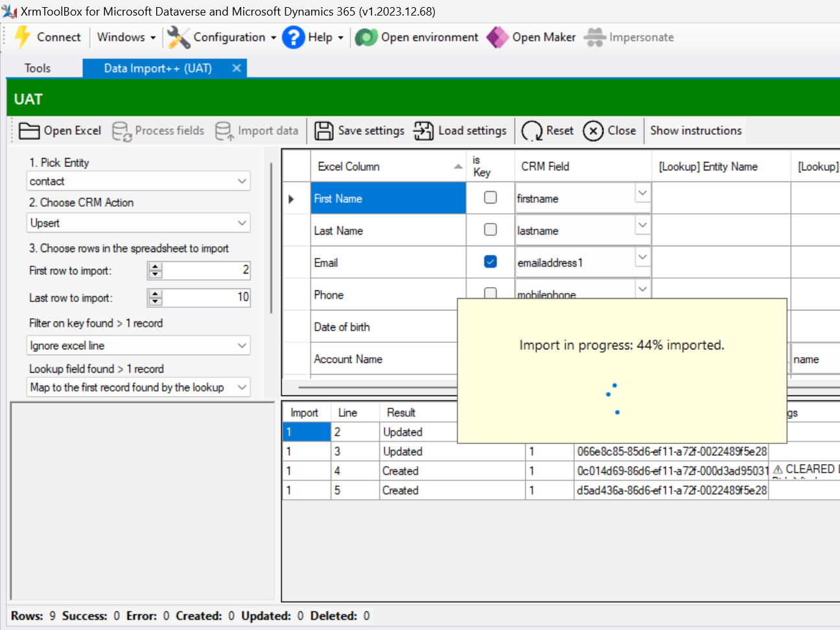
Task: Enable the is Key checkbox for First Name
Action: pos(490,198)
